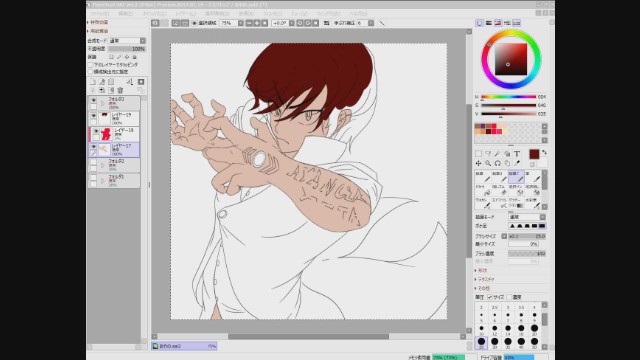Click the document tab at canvas bottom

pos(184,346)
